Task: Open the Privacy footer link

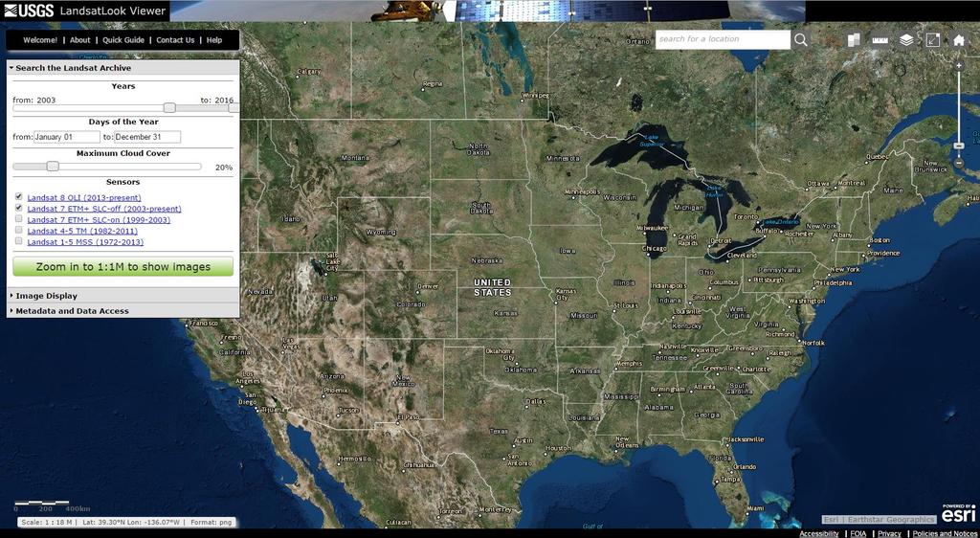Action: [889, 533]
